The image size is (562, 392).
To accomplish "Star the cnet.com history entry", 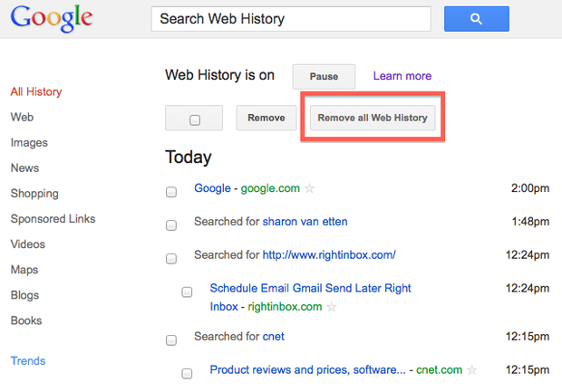I will coord(472,370).
